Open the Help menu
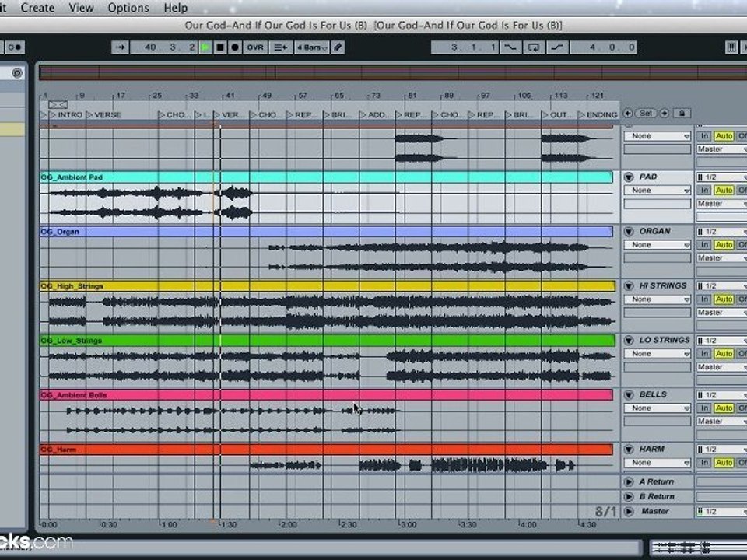Screen dimensions: 747x560 [175, 8]
